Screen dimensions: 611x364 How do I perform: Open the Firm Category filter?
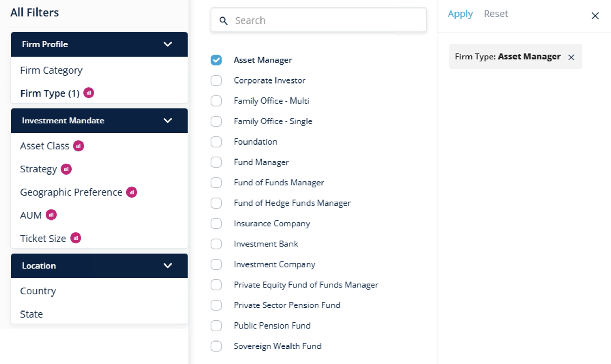coord(51,70)
